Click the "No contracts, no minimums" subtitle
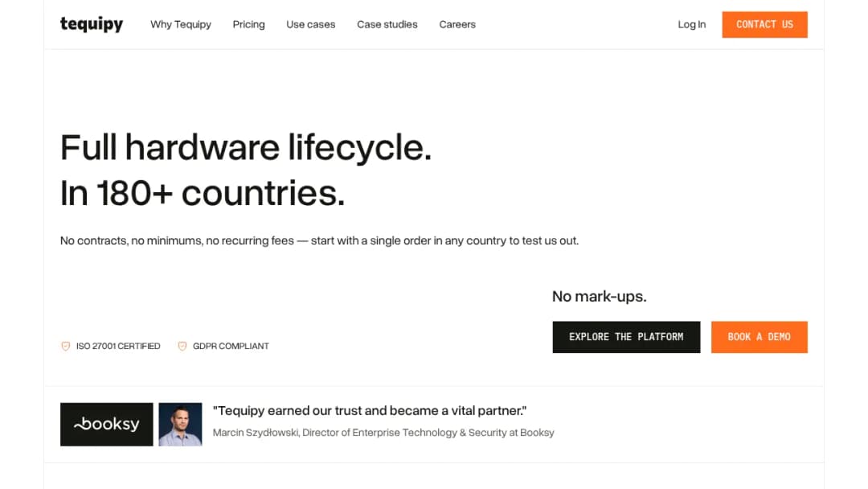Screen dimensions: 868x489 click(319, 241)
